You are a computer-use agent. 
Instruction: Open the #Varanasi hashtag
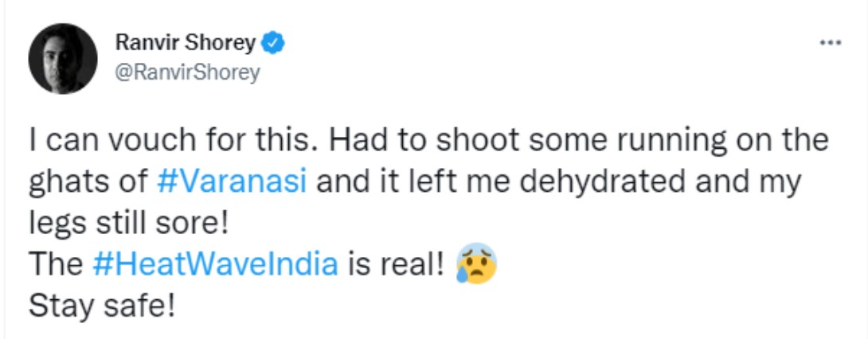(233, 181)
